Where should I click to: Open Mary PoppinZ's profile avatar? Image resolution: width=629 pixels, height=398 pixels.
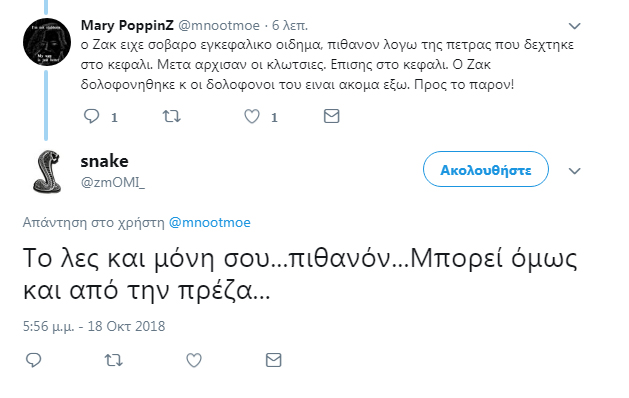47,42
